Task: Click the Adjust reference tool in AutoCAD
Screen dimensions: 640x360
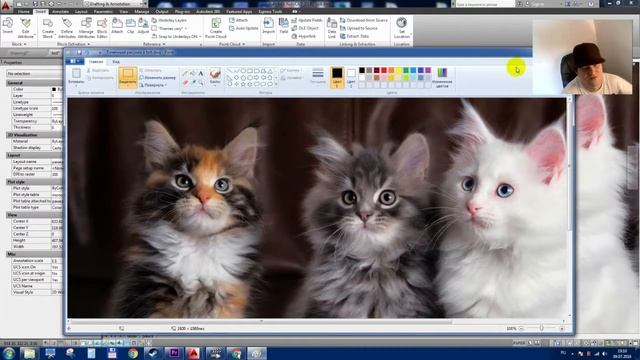Action: (x=143, y=26)
